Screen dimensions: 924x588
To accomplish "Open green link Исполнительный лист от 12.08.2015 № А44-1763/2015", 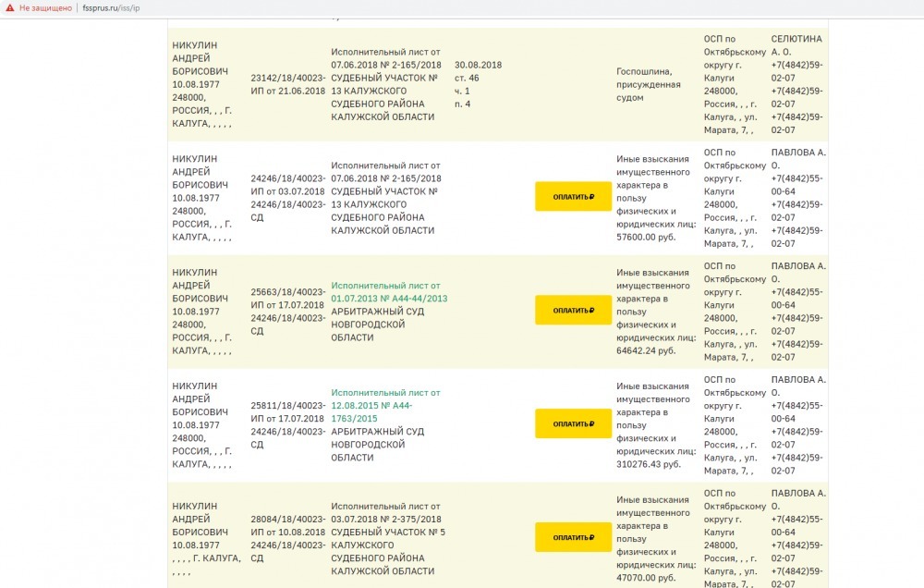I will pos(385,405).
